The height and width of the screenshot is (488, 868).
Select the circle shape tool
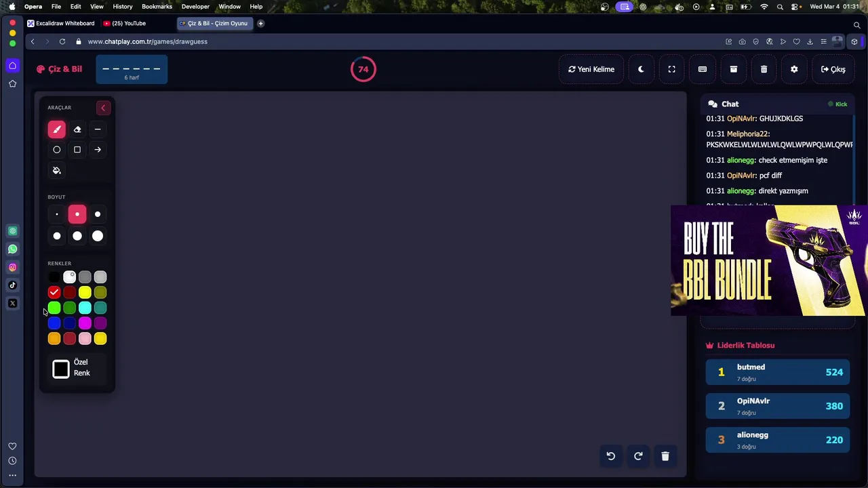(x=57, y=150)
